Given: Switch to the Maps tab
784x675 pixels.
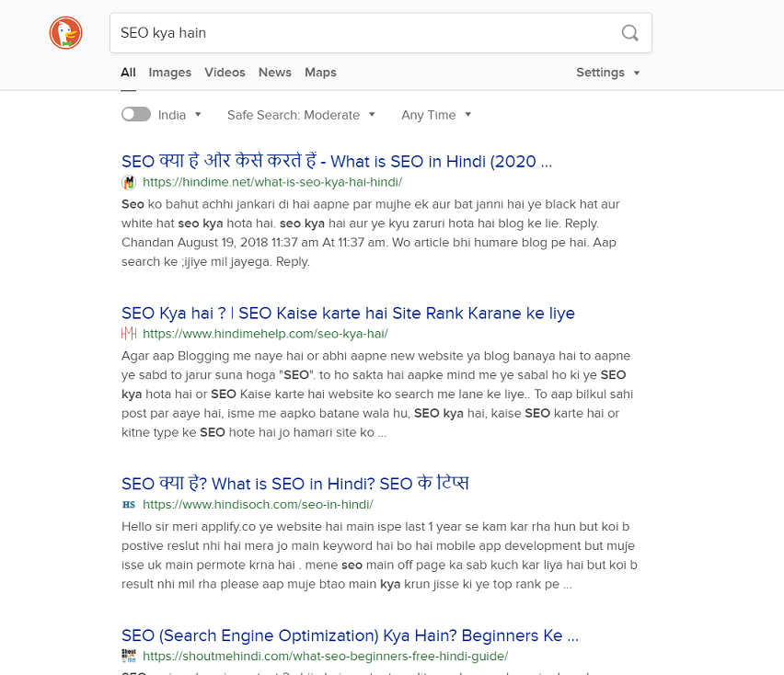Looking at the screenshot, I should coord(320,73).
